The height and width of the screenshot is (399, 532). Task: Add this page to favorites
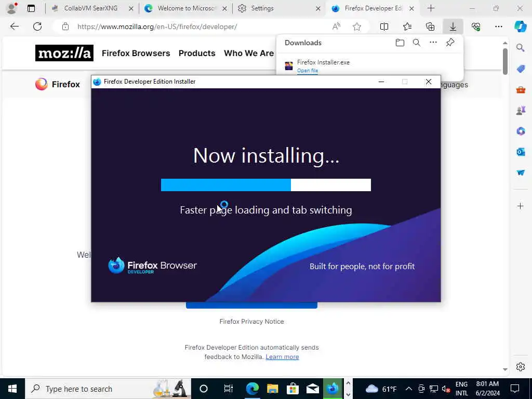(357, 26)
